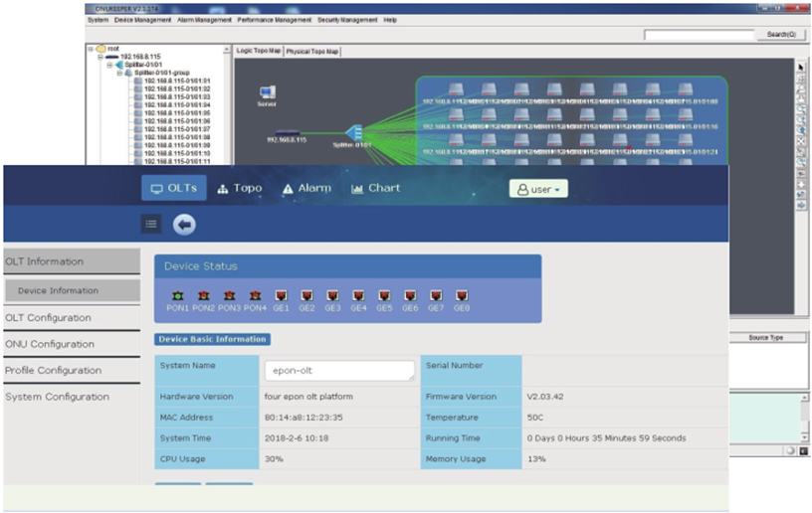812x513 pixels.
Task: Open the Performance Management menu
Action: tap(275, 20)
